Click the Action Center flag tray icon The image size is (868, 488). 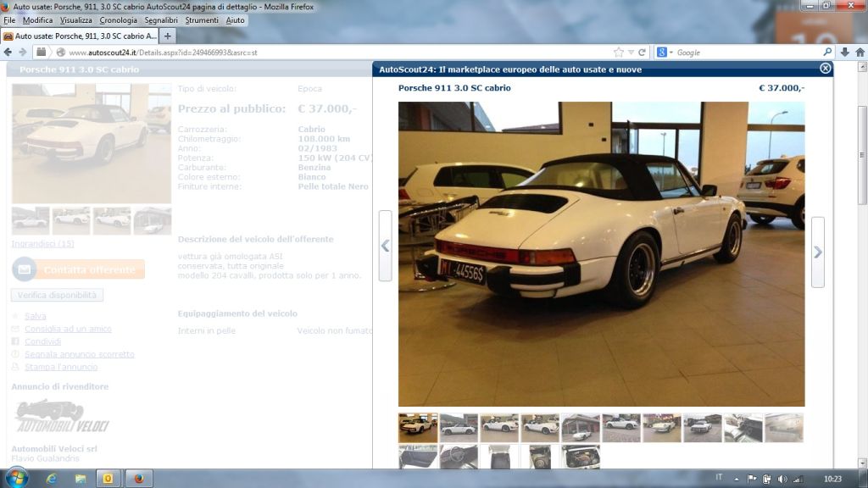point(751,479)
